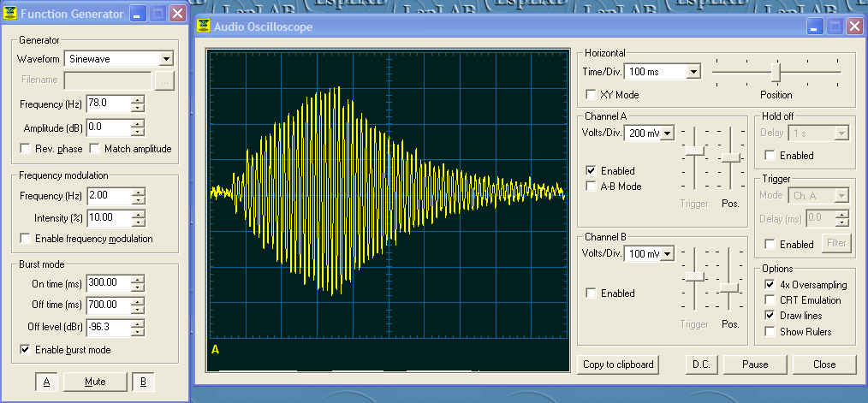Open the Trigger Mode dropdown
This screenshot has height=403, width=868.
click(841, 195)
